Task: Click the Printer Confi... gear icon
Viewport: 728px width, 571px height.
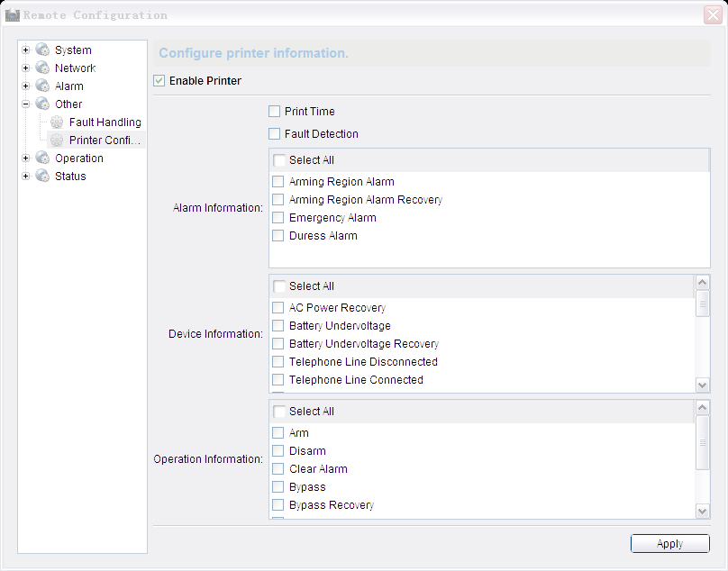Action: 57,140
